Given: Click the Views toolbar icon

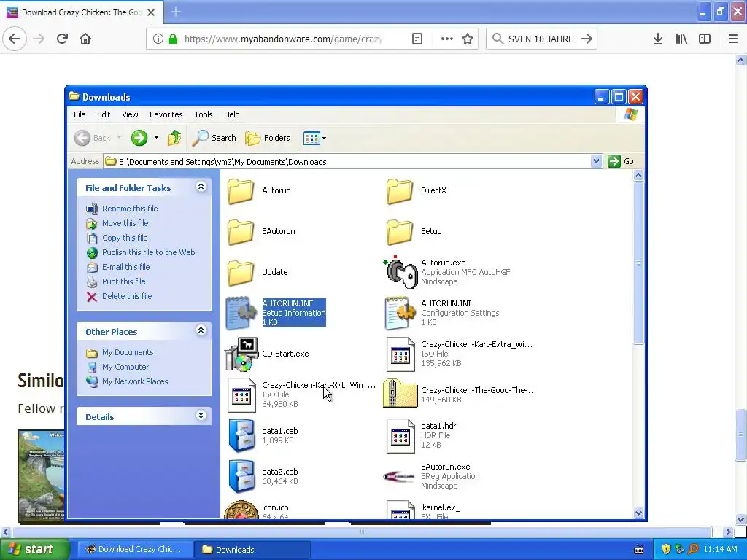Looking at the screenshot, I should tap(311, 138).
